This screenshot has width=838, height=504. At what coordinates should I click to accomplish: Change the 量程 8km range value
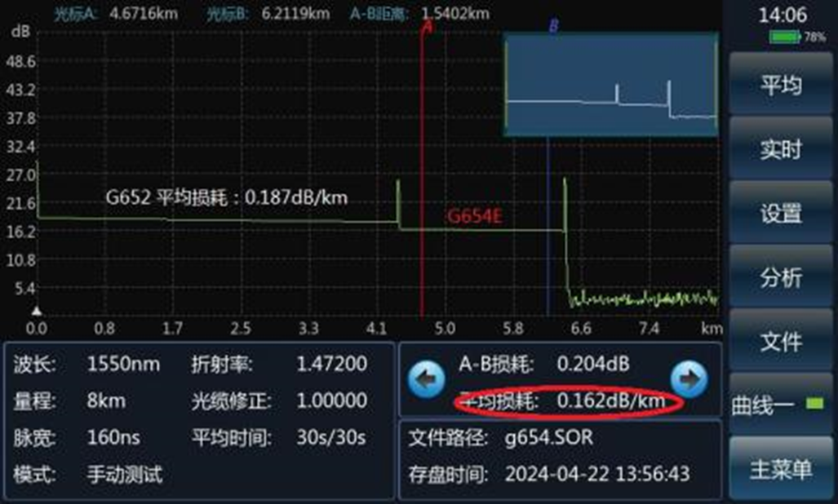[x=106, y=400]
